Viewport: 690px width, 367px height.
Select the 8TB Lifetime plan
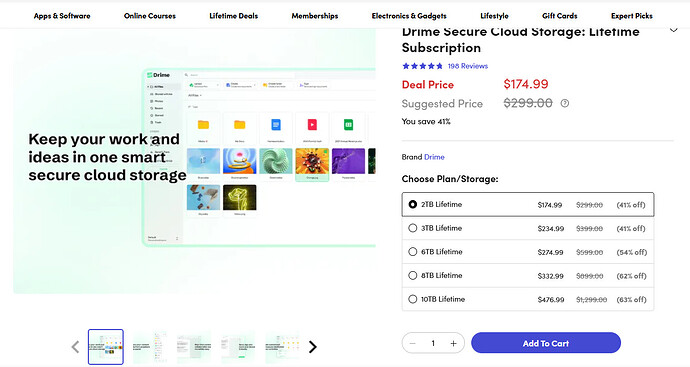coord(528,276)
